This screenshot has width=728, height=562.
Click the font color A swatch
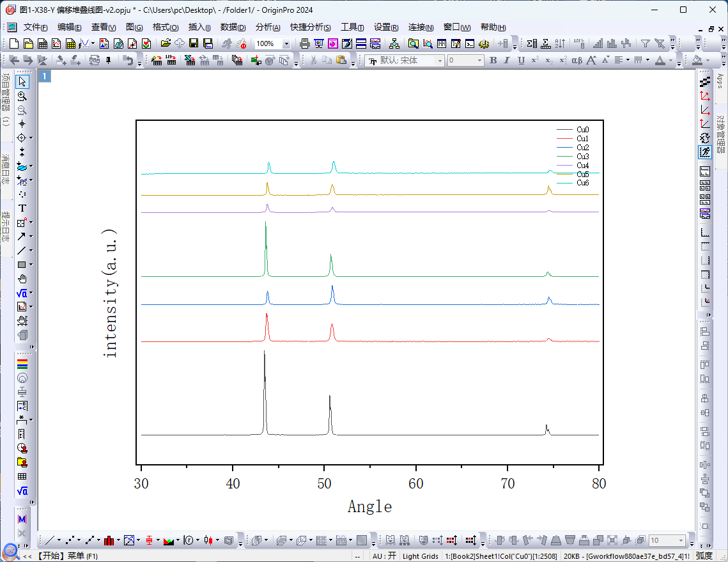pos(660,60)
